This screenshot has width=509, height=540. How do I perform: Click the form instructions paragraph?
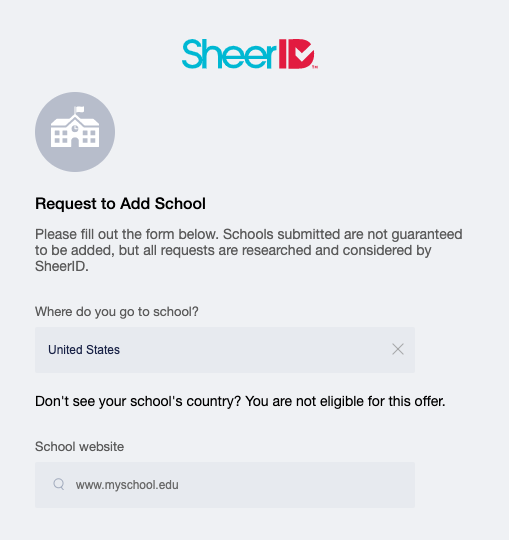point(249,250)
